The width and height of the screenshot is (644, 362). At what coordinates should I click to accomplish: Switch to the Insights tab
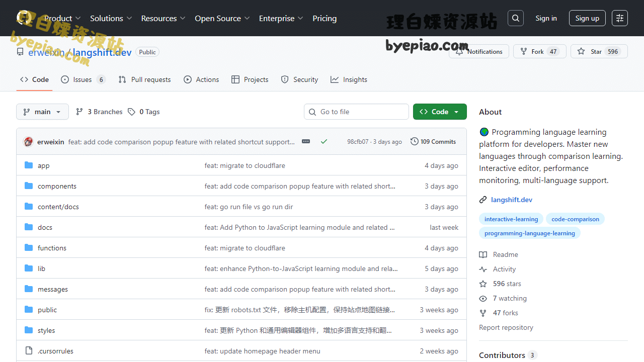coord(349,79)
